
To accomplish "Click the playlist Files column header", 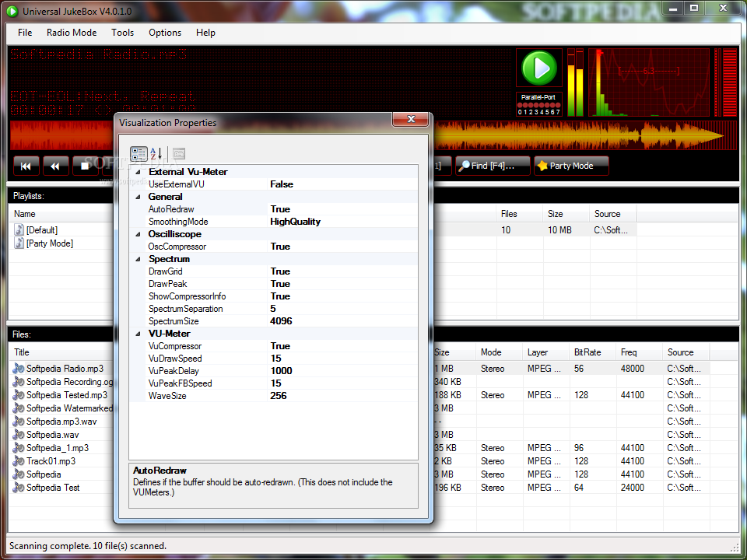I will [x=519, y=215].
